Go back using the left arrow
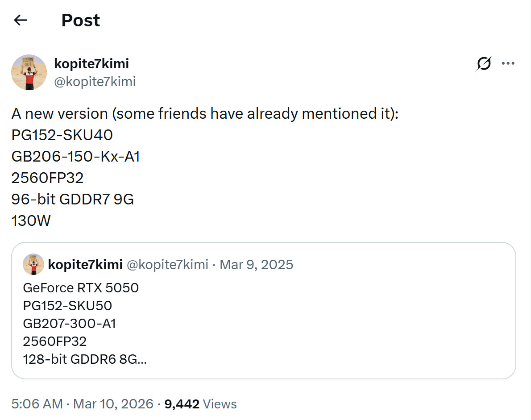This screenshot has width=531, height=420. coord(21,20)
